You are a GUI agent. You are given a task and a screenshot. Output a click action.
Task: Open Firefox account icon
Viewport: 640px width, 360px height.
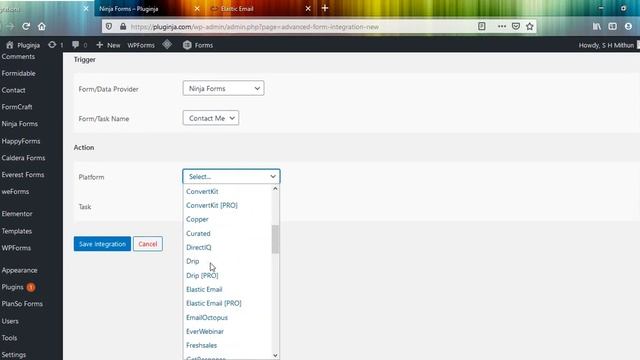[x=628, y=27]
